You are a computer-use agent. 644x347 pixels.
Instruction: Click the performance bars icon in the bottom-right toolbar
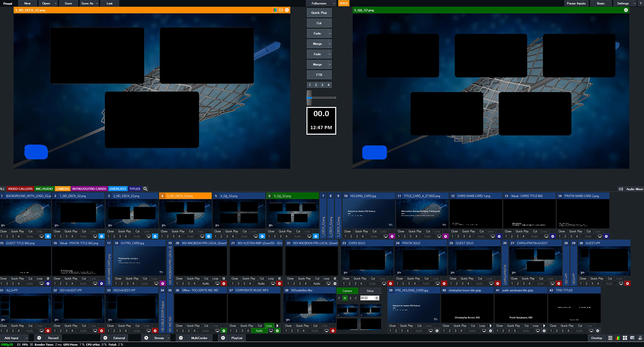[x=617, y=338]
